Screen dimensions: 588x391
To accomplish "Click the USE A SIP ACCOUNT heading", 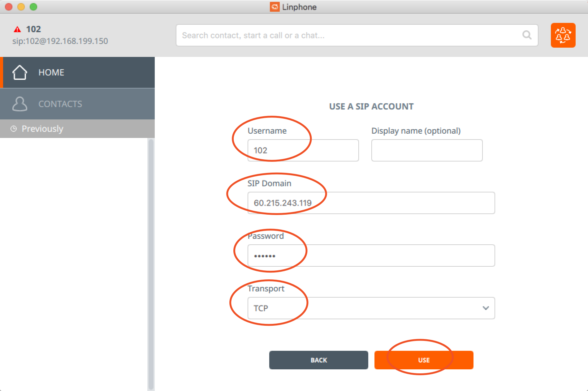I will click(371, 106).
